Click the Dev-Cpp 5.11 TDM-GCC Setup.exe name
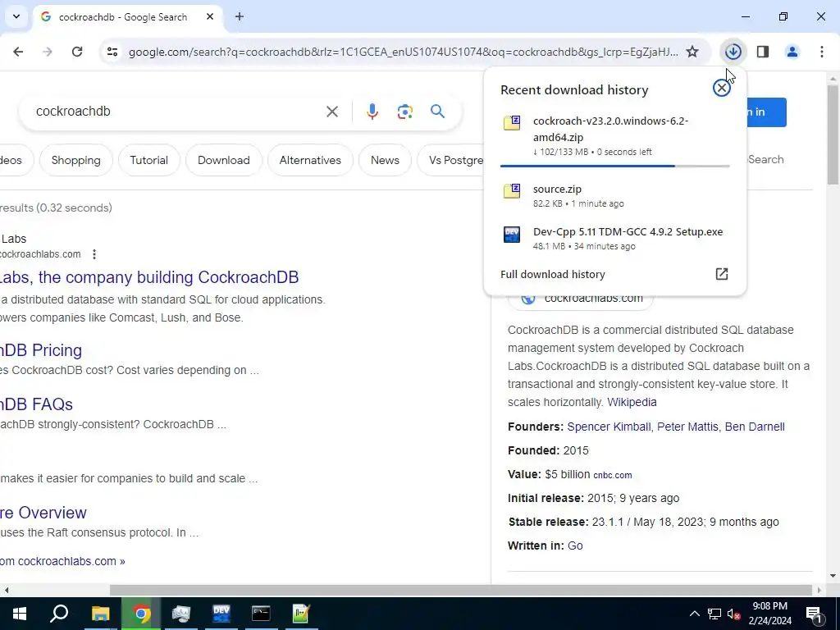The image size is (840, 630). point(628,232)
